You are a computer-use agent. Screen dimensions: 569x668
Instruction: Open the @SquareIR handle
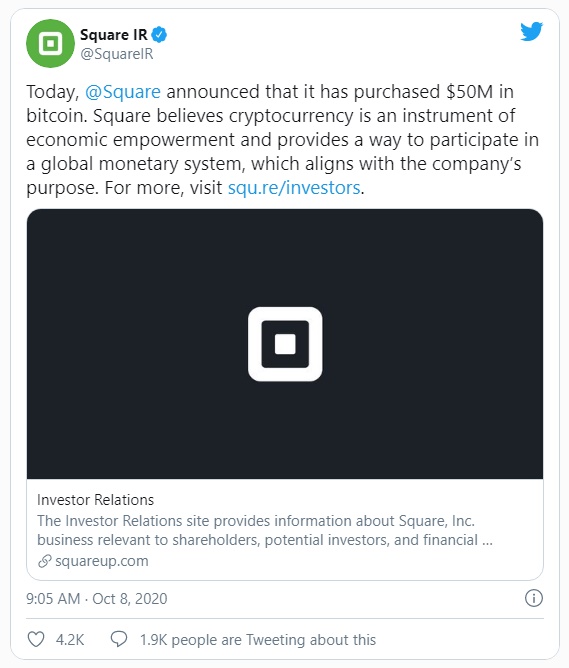[x=117, y=54]
